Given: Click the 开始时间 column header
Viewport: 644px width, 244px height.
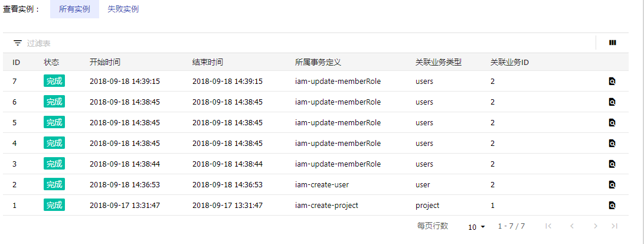Looking at the screenshot, I should [x=104, y=63].
